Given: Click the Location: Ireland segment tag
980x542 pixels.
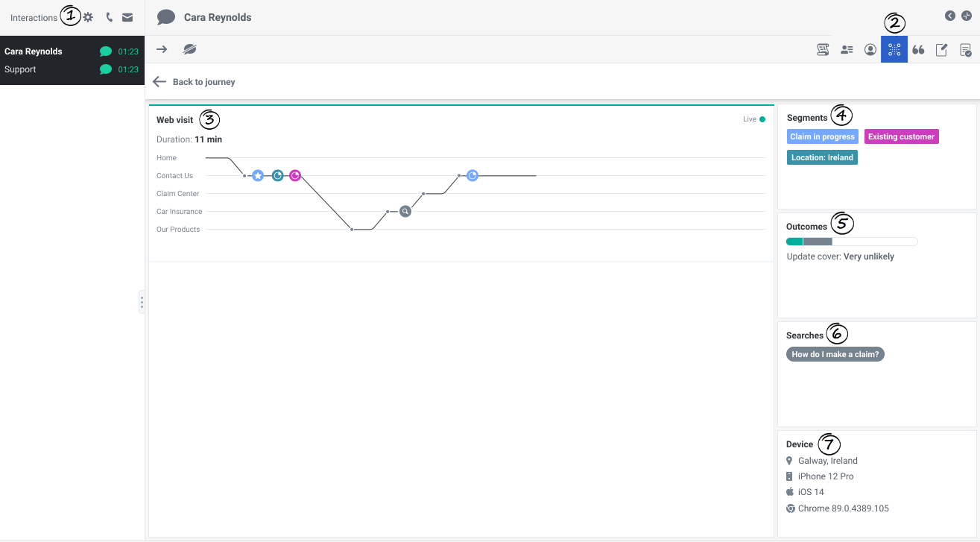Looking at the screenshot, I should pyautogui.click(x=823, y=157).
